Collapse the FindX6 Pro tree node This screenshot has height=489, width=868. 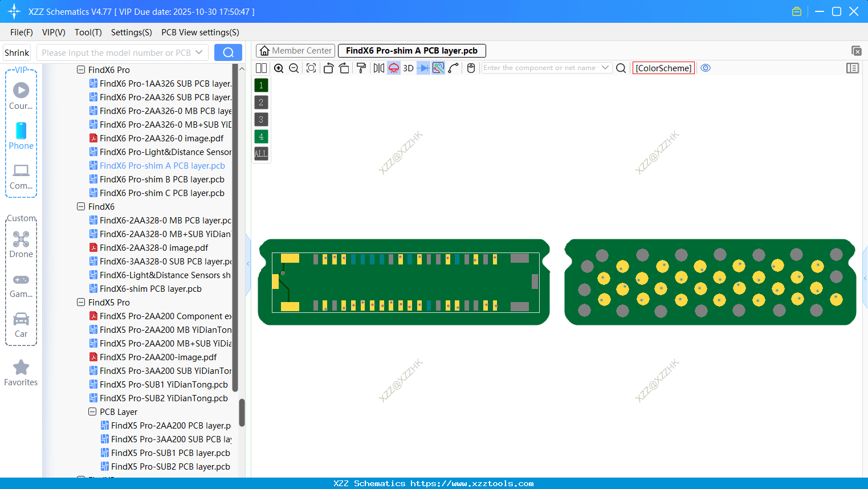81,70
